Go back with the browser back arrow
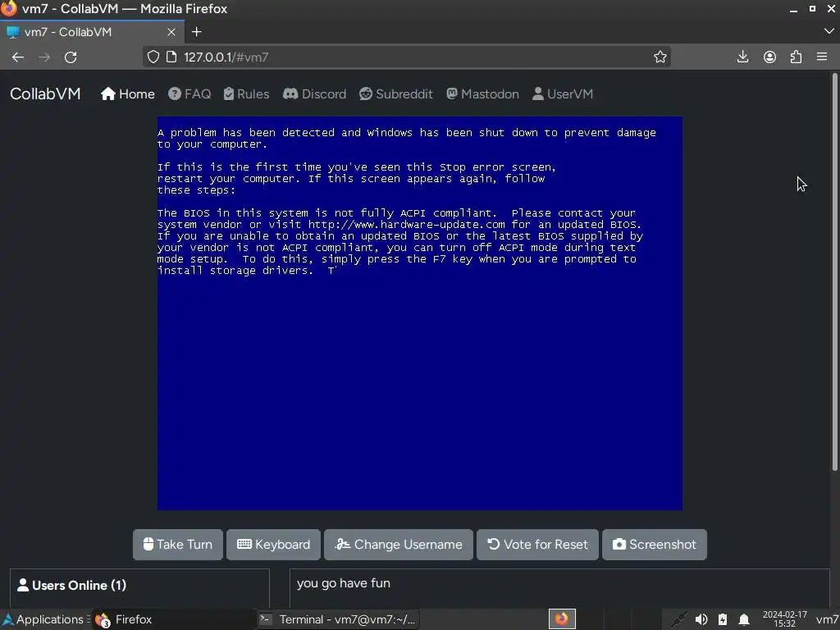 (x=18, y=57)
